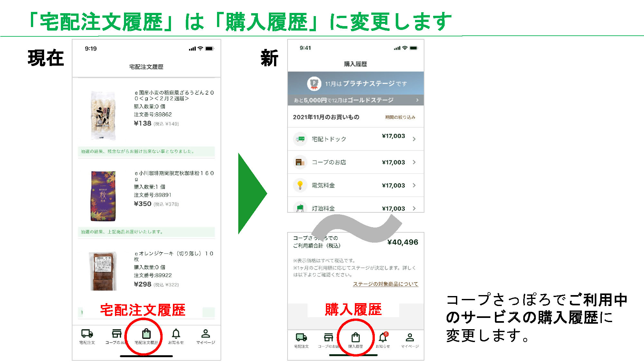
Task: Tap the 小川珈琲 coffee product thumbnail
Action: tap(103, 196)
